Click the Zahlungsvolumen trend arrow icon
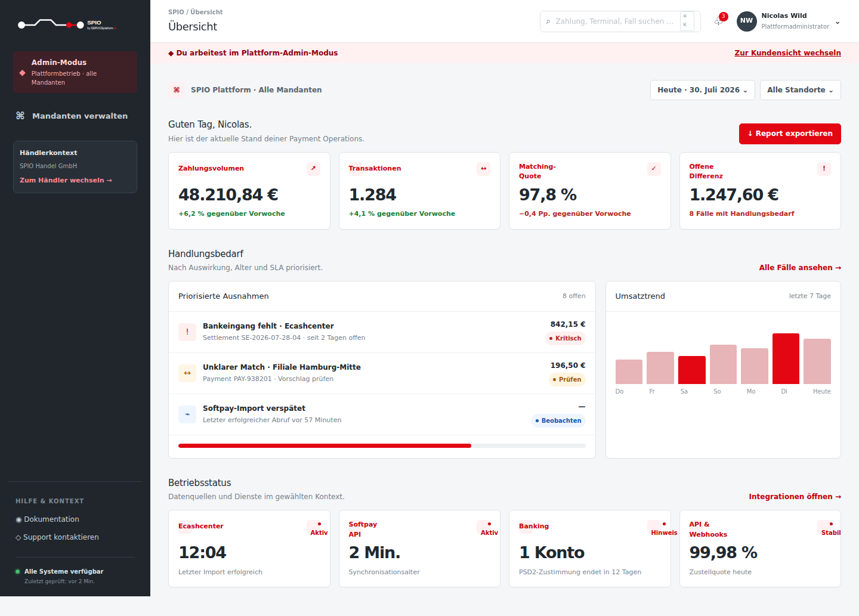This screenshot has width=859, height=616. [313, 169]
